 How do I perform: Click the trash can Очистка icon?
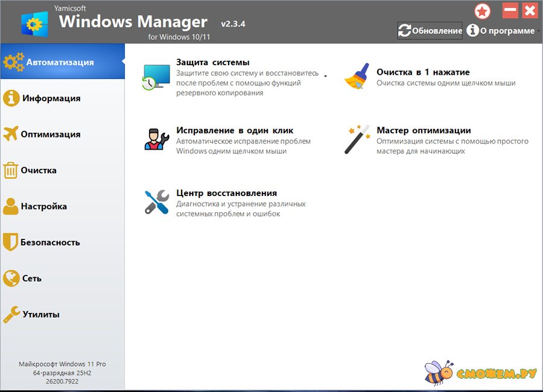pyautogui.click(x=11, y=171)
